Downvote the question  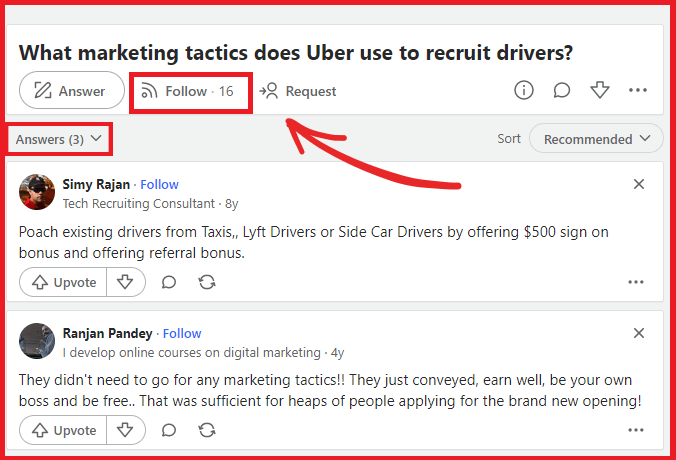click(600, 90)
